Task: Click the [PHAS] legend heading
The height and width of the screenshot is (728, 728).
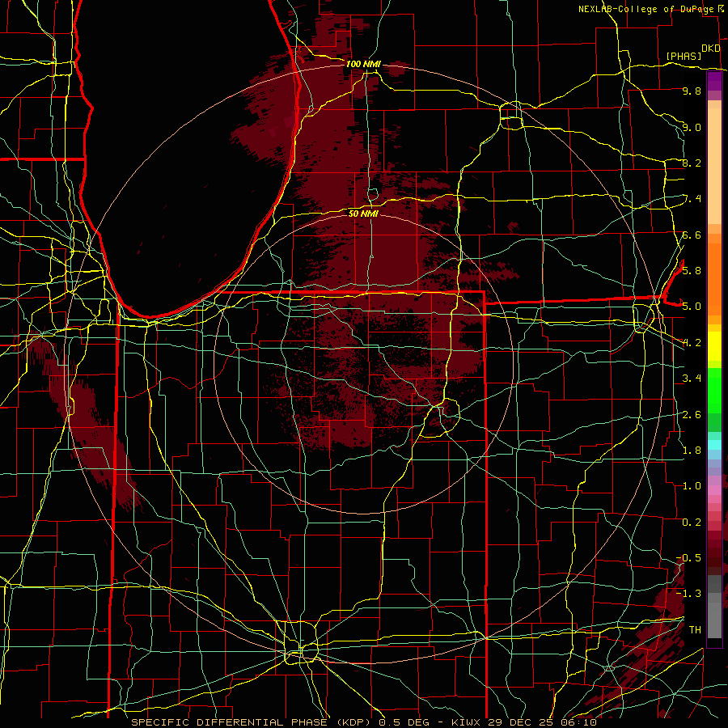Action: [684, 57]
